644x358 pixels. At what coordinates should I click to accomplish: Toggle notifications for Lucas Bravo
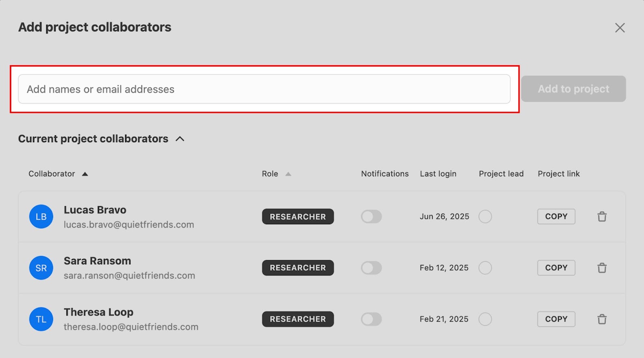[x=371, y=217]
